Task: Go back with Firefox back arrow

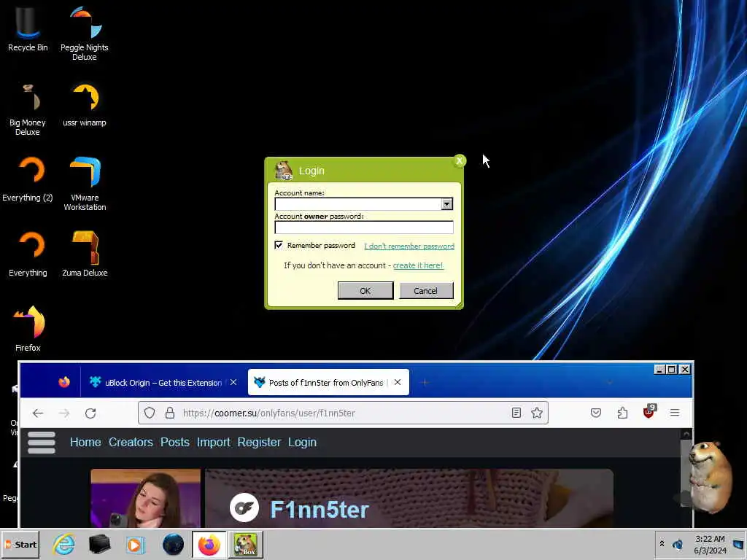Action: coord(38,413)
